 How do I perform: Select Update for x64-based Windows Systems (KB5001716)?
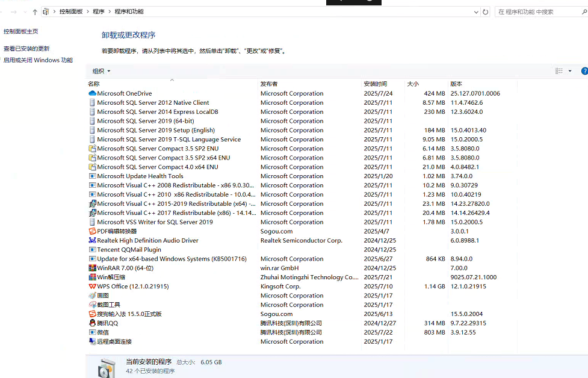point(302,259)
